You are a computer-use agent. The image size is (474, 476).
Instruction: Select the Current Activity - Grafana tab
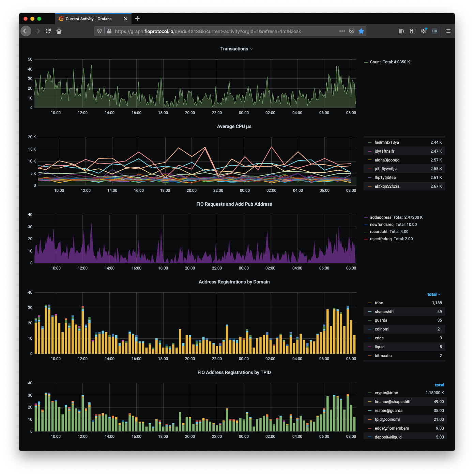(89, 19)
